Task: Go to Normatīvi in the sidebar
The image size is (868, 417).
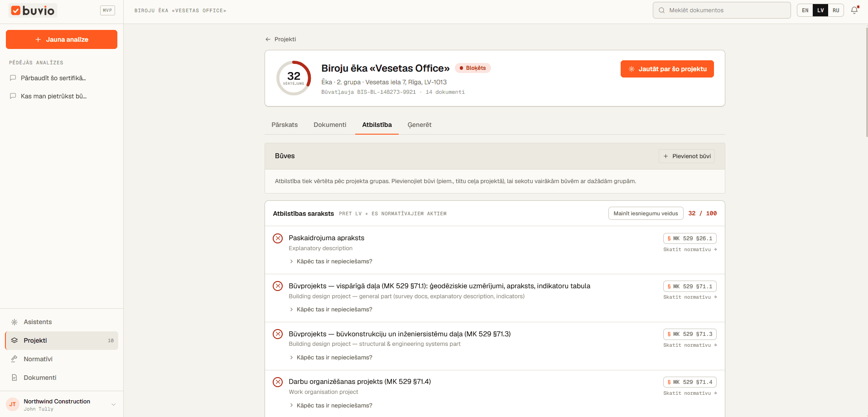Action: click(62, 359)
